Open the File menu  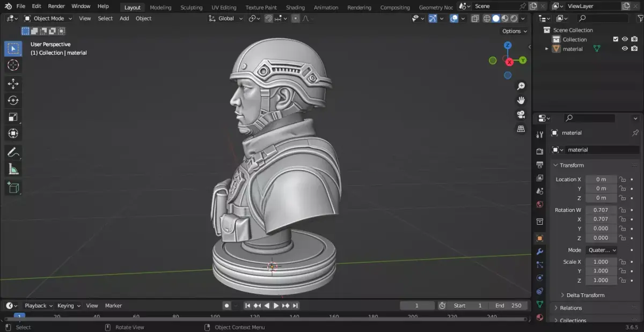(x=20, y=6)
